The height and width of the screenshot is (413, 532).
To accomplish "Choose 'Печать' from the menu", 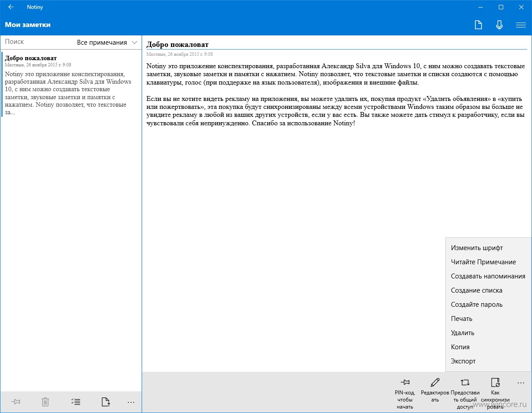I will coord(488,319).
